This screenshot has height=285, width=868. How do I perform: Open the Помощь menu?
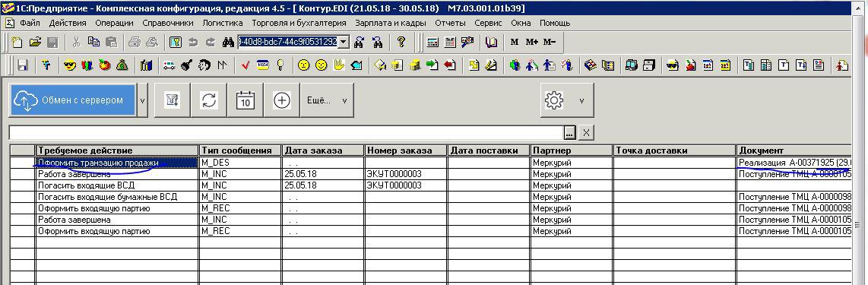point(555,24)
